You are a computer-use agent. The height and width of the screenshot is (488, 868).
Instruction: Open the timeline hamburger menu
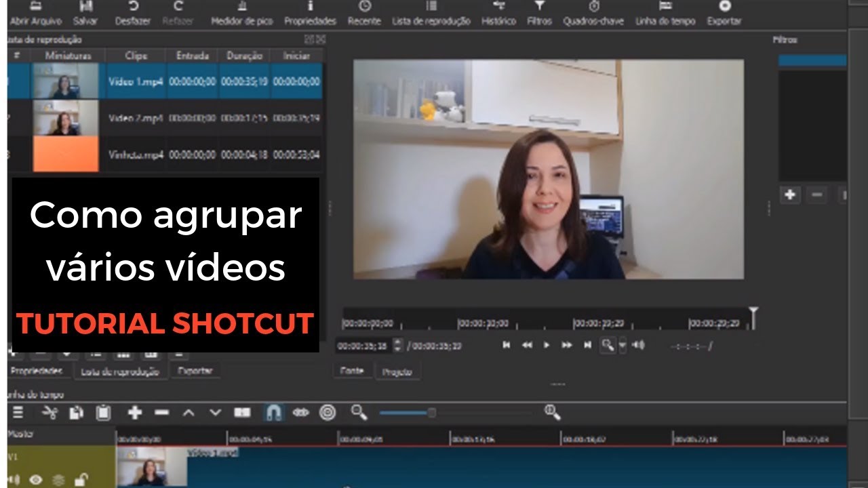click(x=18, y=412)
